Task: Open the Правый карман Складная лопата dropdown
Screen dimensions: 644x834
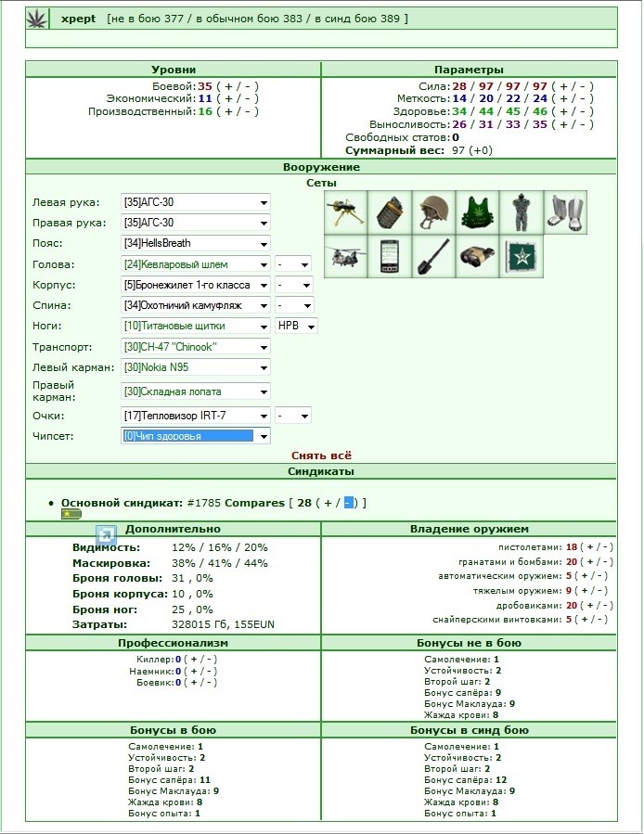Action: coord(195,391)
